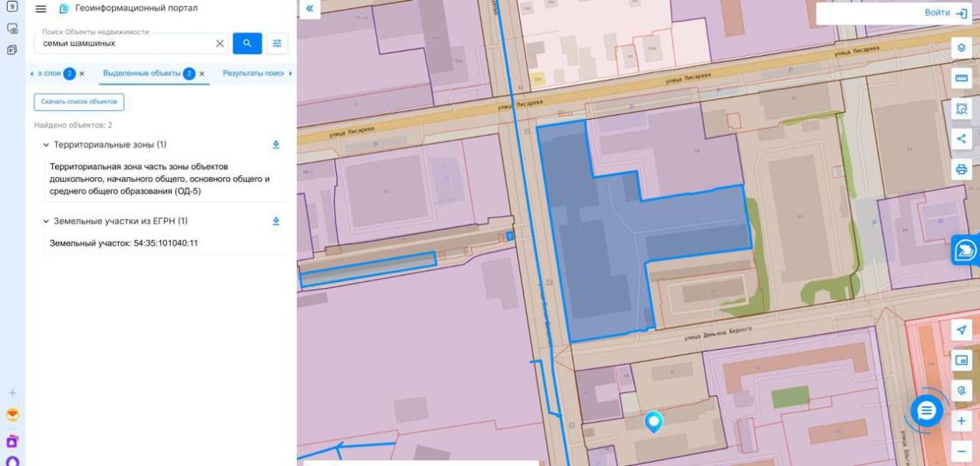
Task: Go to my current location
Action: pyautogui.click(x=961, y=330)
